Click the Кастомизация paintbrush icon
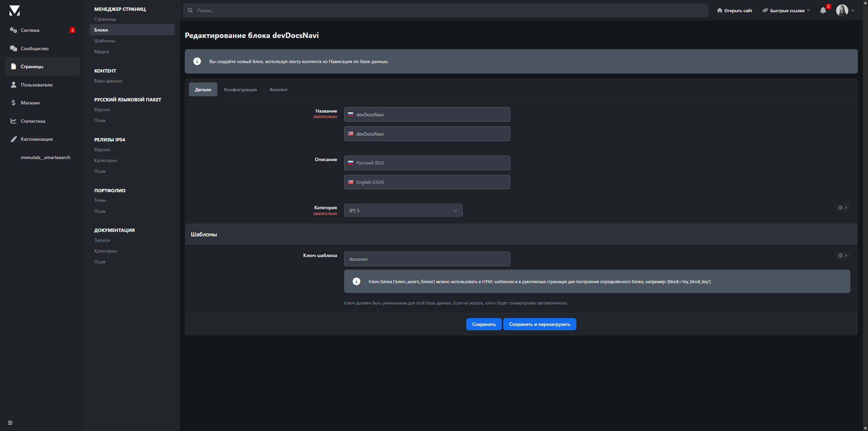 13,139
